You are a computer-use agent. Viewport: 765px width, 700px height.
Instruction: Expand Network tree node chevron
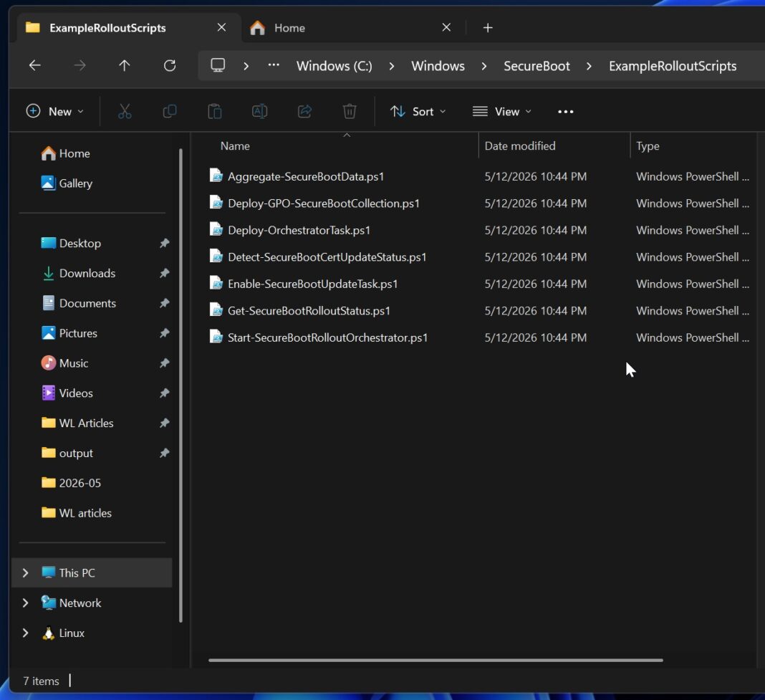(25, 603)
